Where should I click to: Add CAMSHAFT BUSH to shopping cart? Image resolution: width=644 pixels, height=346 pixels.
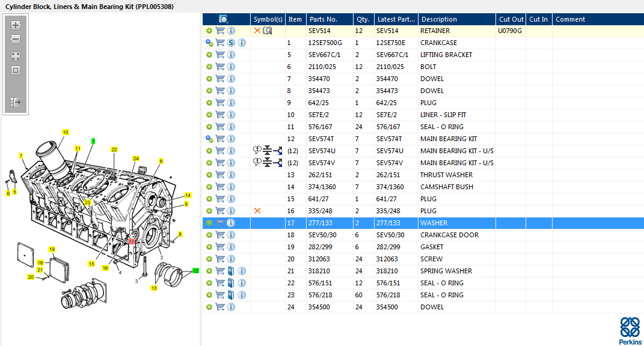tap(220, 187)
